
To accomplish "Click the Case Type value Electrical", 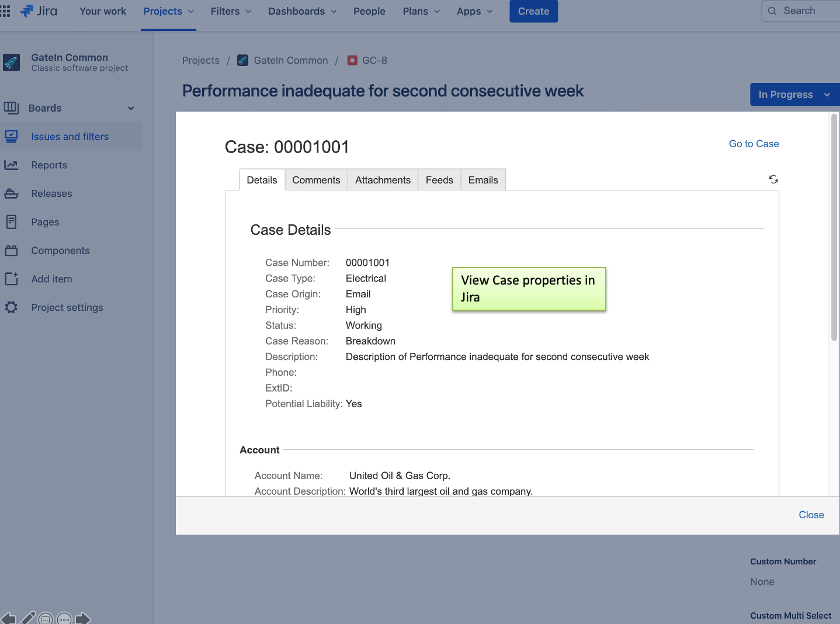I will click(366, 279).
